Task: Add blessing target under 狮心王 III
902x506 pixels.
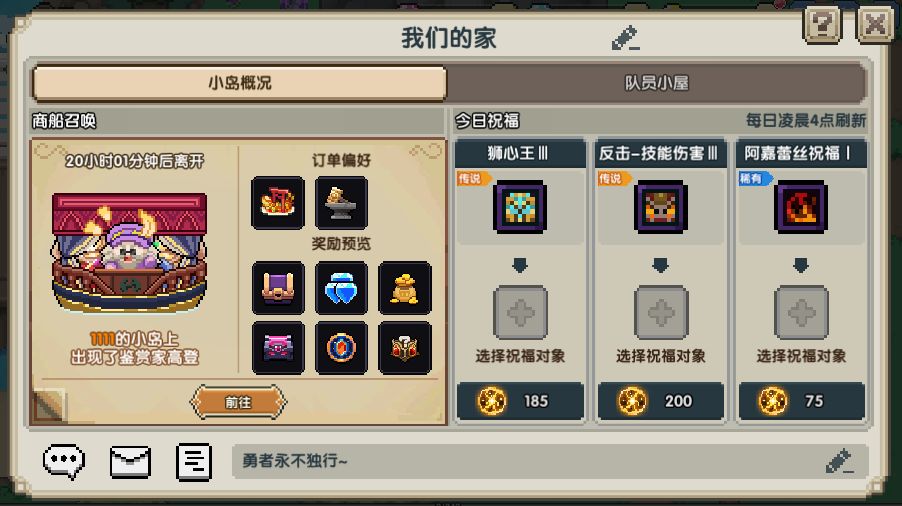Action: (x=520, y=312)
